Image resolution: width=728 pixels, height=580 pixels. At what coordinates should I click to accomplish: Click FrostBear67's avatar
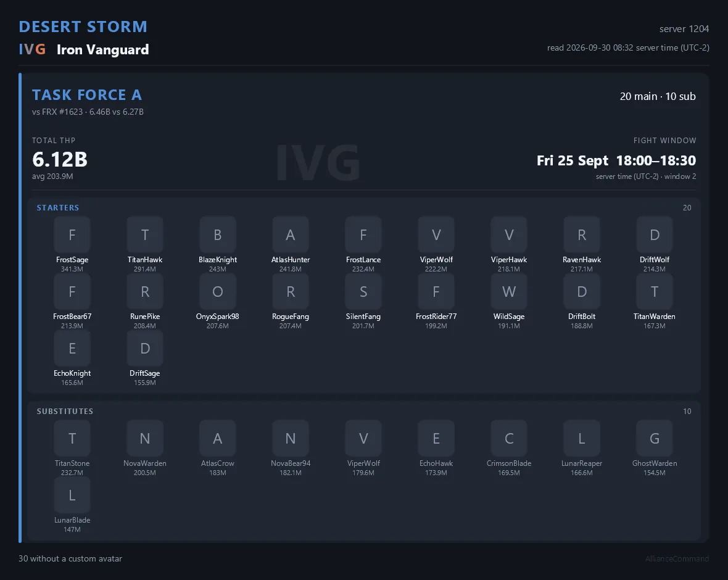pos(72,291)
